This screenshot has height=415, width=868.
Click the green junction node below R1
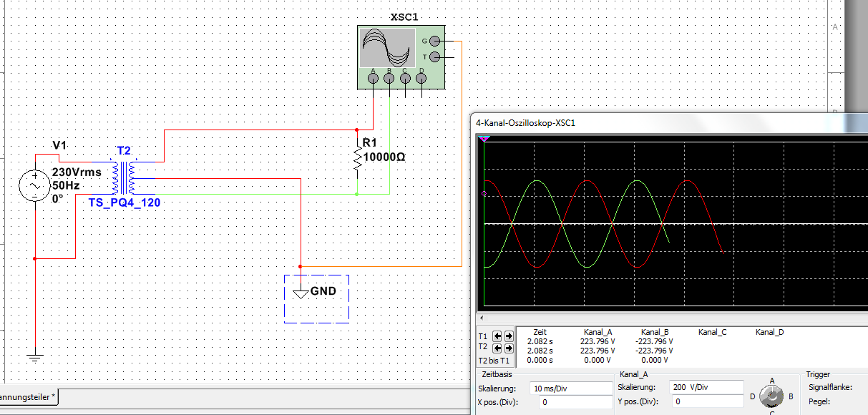click(x=357, y=193)
